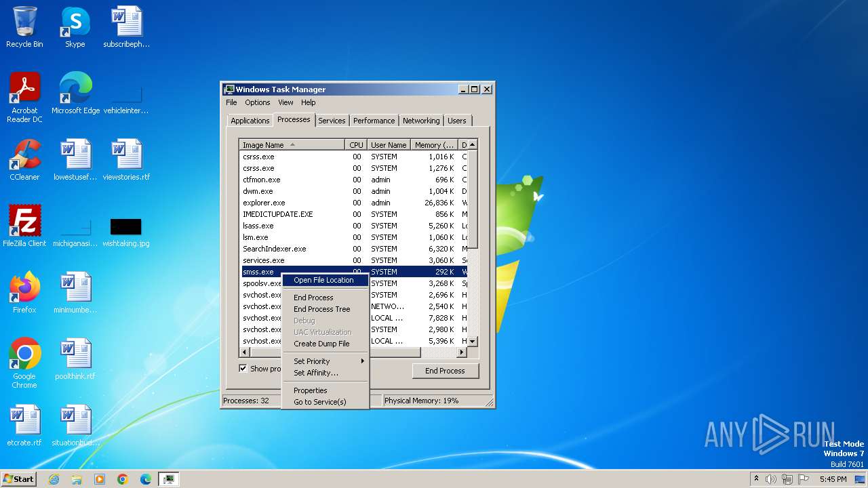
Task: Show hidden system tray icons arrow
Action: (756, 479)
